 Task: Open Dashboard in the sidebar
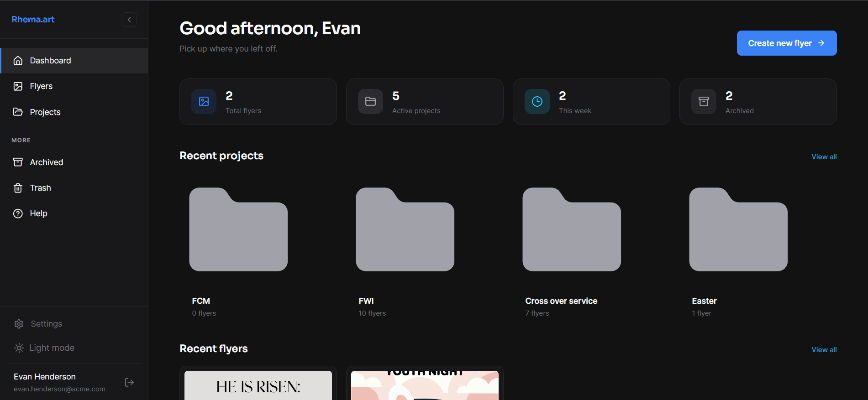[x=74, y=61]
